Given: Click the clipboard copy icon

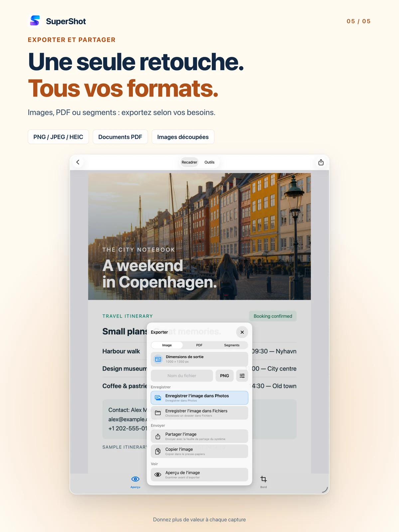Looking at the screenshot, I should click(x=158, y=451).
